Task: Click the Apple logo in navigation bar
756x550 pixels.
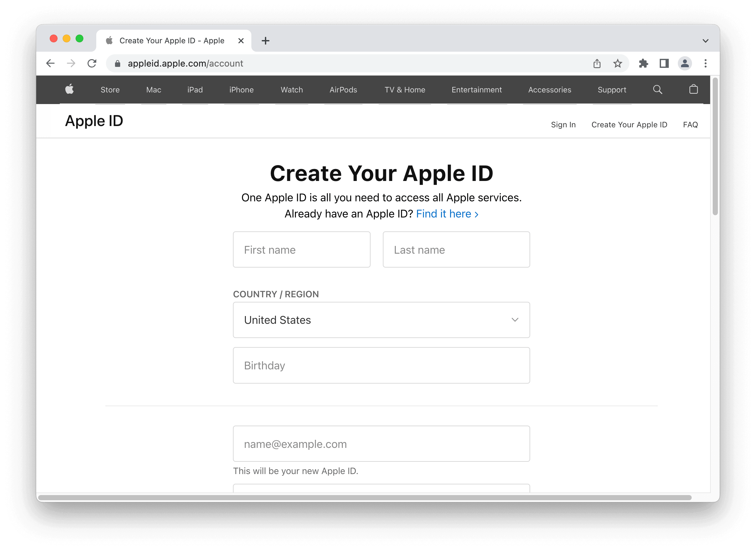Action: (69, 90)
